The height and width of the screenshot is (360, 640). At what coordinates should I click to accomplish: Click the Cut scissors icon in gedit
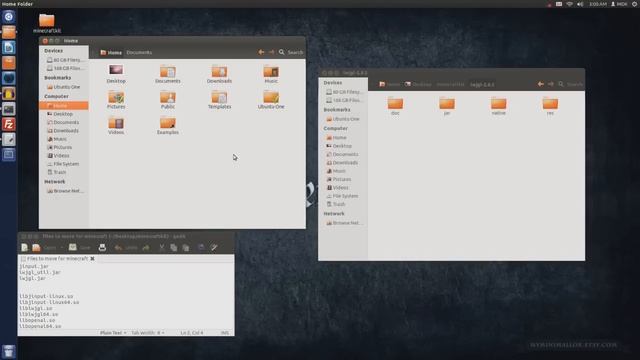[162, 248]
